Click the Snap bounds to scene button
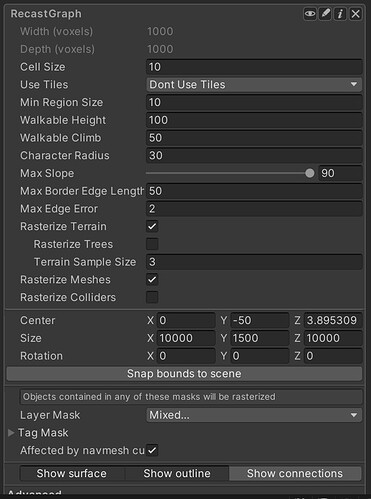The image size is (371, 499). click(x=184, y=374)
